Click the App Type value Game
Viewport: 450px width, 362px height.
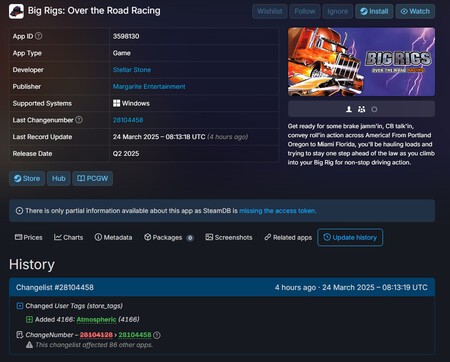coord(122,53)
